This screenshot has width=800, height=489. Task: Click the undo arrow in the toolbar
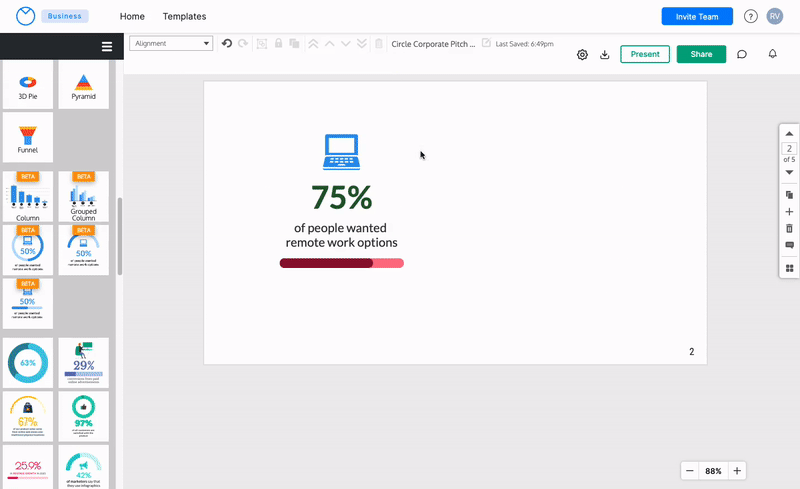(227, 44)
